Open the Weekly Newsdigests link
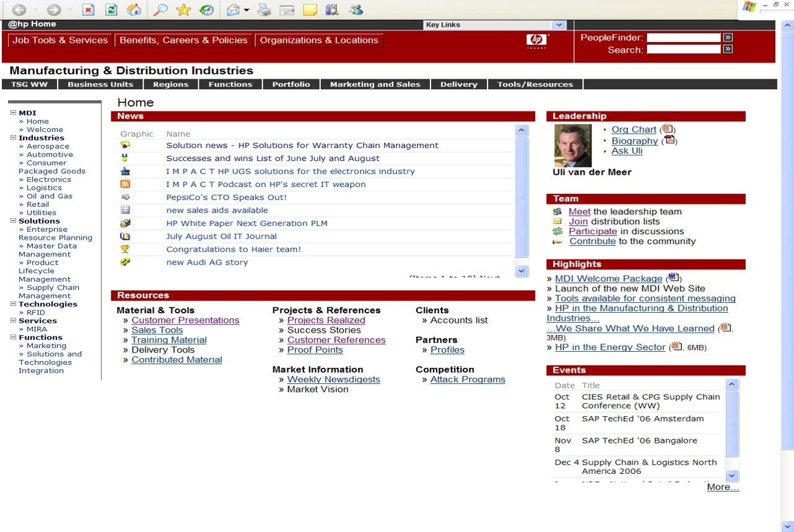The height and width of the screenshot is (532, 794). [x=334, y=380]
